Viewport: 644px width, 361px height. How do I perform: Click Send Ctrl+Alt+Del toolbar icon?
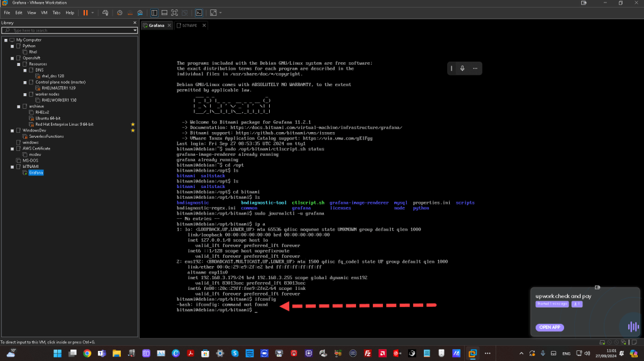click(x=105, y=13)
